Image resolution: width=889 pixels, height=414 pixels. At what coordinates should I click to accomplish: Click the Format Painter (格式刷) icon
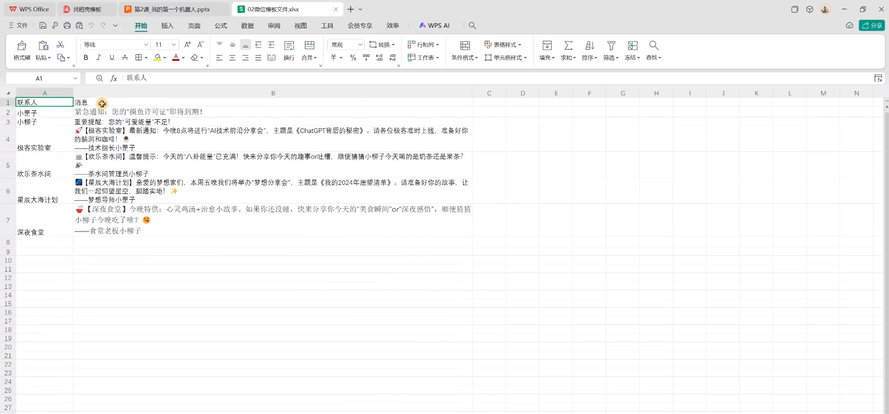(x=21, y=46)
